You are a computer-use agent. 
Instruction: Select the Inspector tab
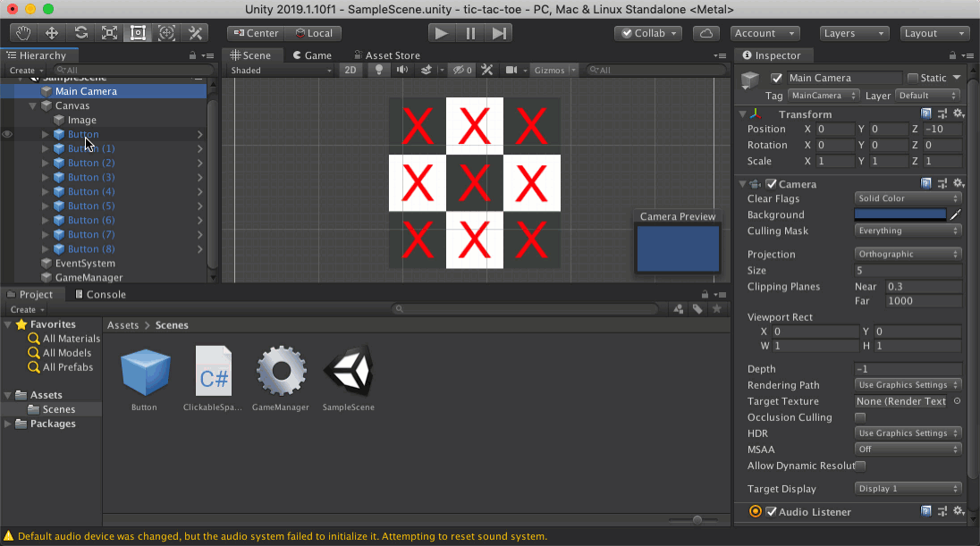(x=772, y=55)
